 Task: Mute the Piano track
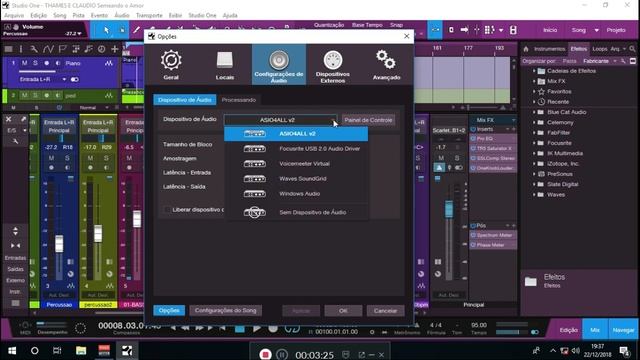coord(24,63)
